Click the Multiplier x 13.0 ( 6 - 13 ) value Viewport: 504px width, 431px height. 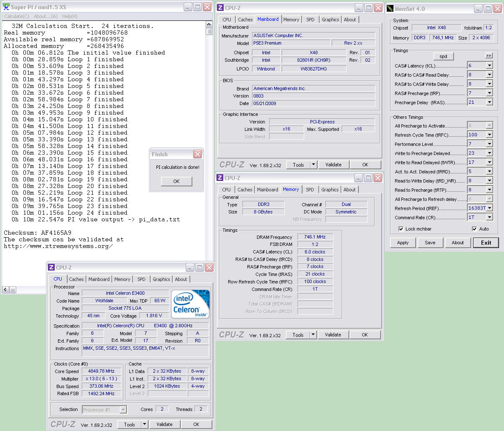point(101,378)
